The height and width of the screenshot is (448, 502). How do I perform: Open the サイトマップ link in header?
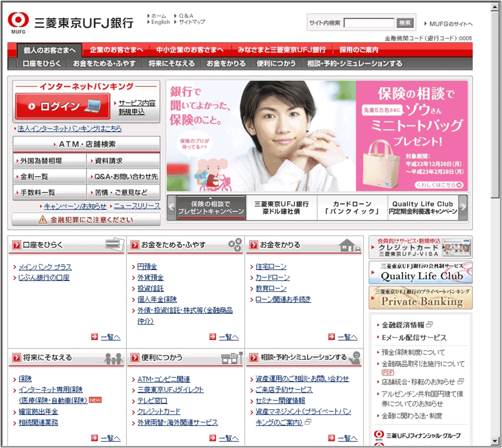[192, 22]
